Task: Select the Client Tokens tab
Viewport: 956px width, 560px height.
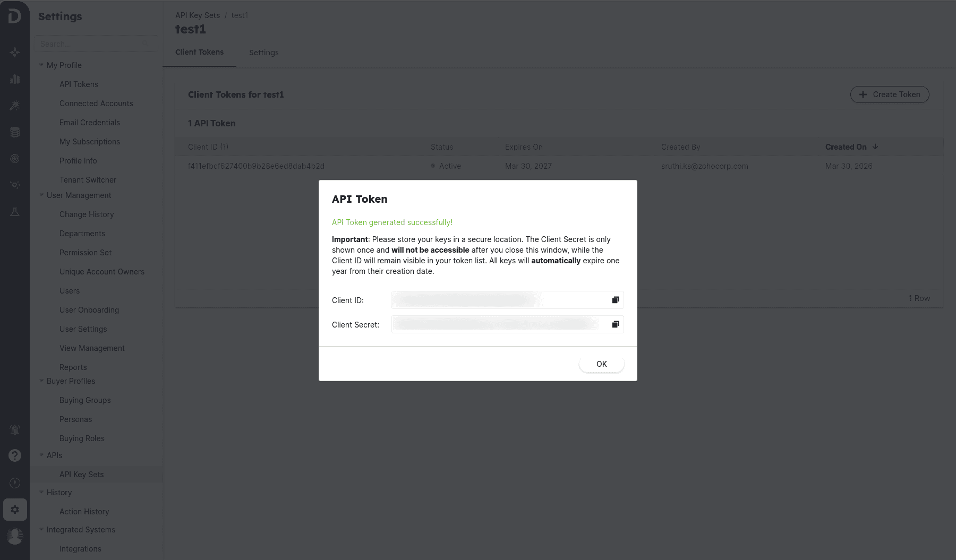Action: pos(199,52)
